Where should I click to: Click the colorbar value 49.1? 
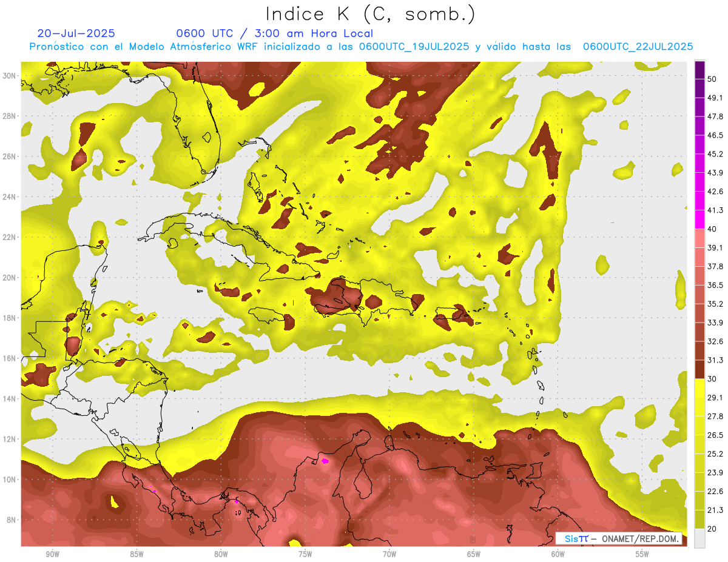(715, 98)
